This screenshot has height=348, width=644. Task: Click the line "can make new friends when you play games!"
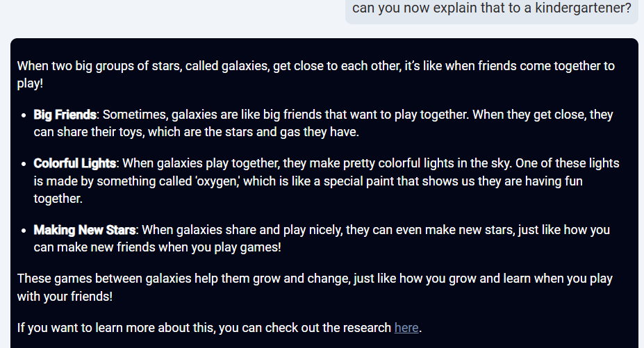pyautogui.click(x=157, y=248)
